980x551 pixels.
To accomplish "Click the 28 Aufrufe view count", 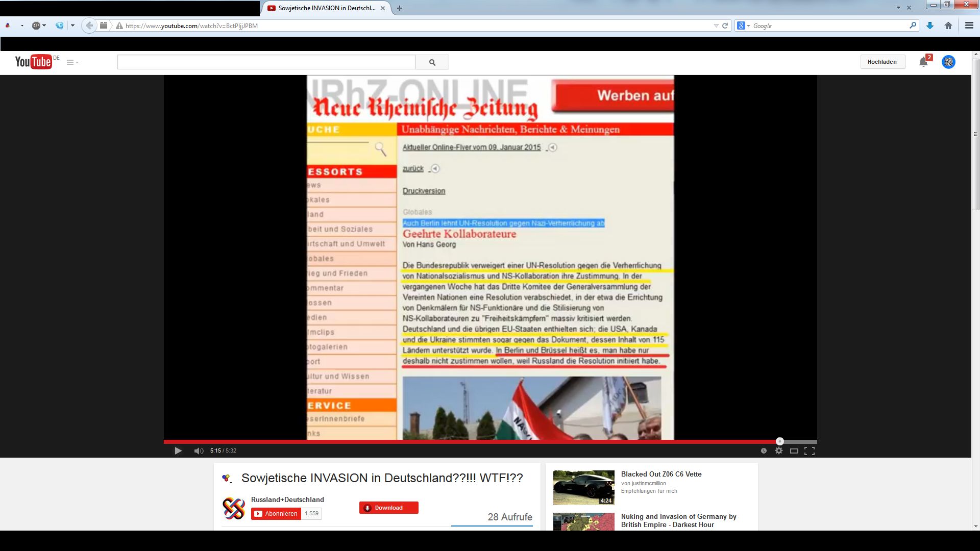I will [x=510, y=517].
